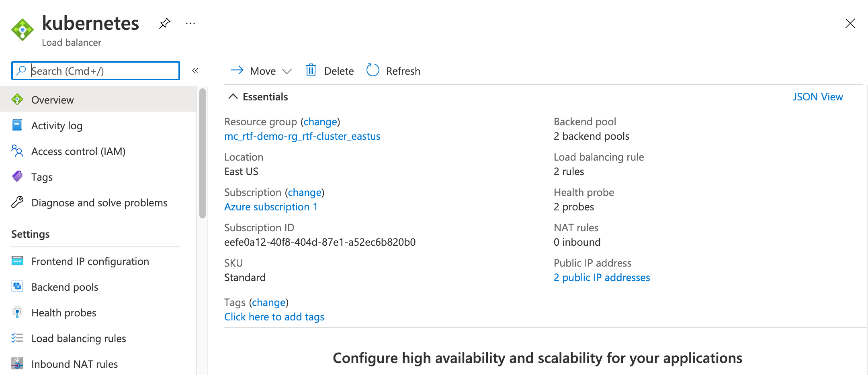Click the purple Tags icon
The image size is (868, 375).
pos(17,176)
